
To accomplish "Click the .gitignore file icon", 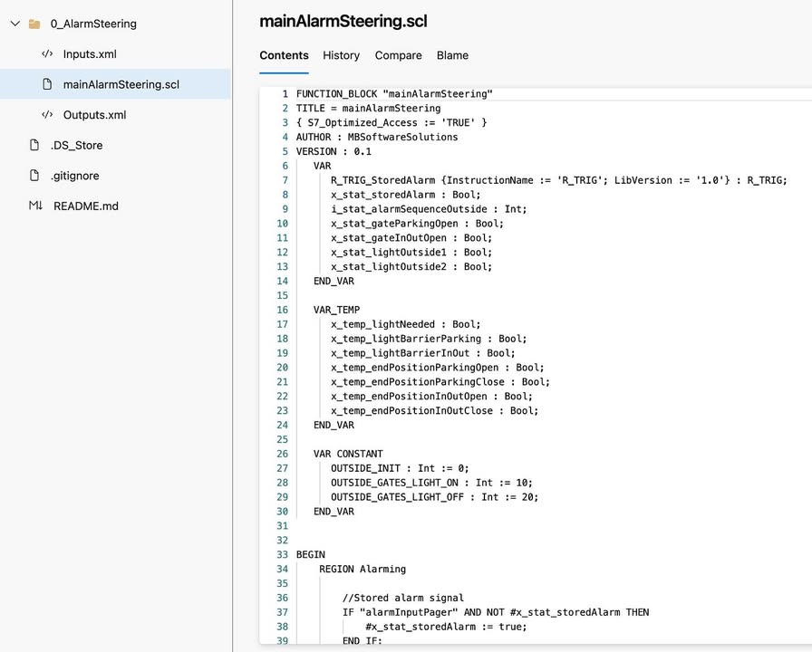I will 34,176.
